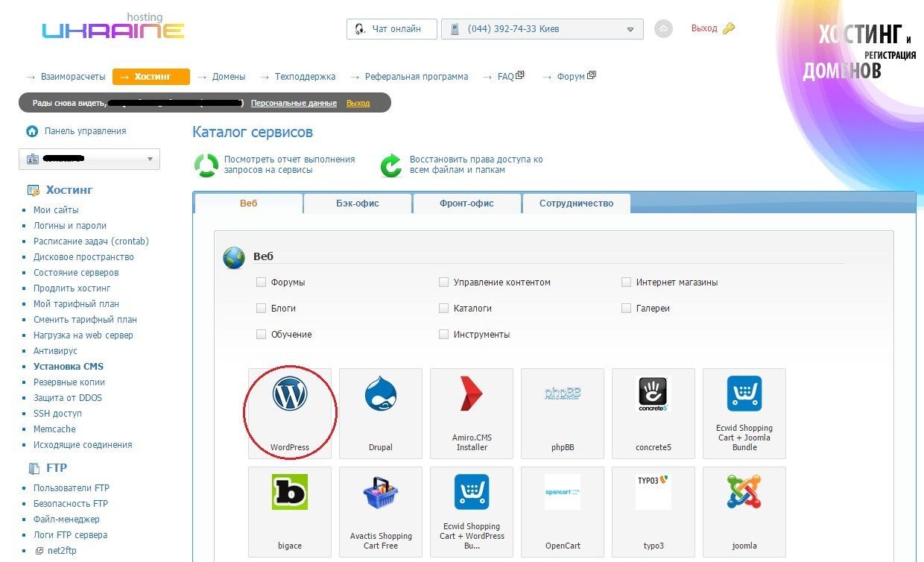Go to Резервные копии link
Screen dimensions: 924x562
pyautogui.click(x=69, y=382)
